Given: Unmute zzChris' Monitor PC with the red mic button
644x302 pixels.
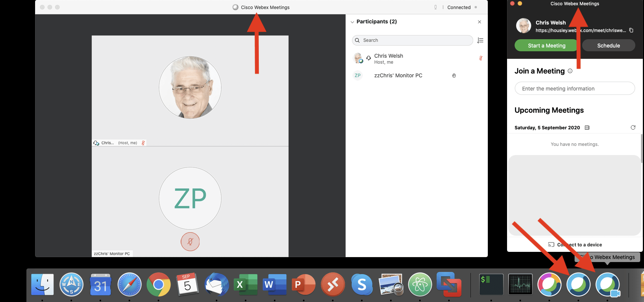Looking at the screenshot, I should [x=190, y=242].
